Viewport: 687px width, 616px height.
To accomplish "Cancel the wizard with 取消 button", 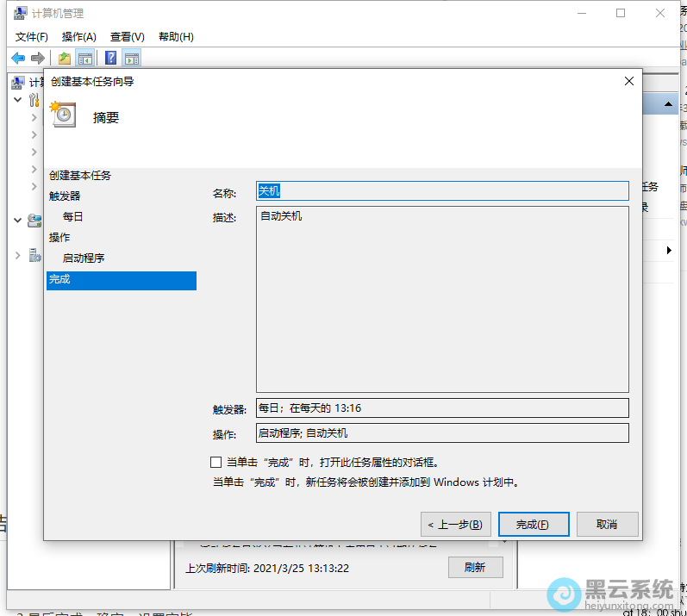I will [x=606, y=524].
